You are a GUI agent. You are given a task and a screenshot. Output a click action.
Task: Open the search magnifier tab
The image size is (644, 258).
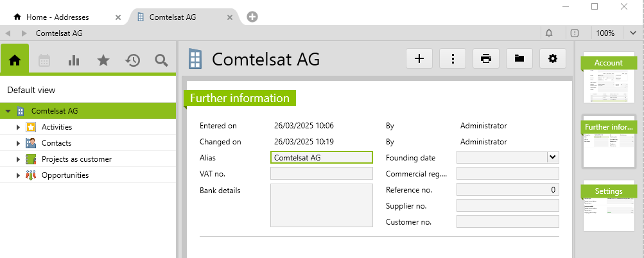click(x=161, y=60)
